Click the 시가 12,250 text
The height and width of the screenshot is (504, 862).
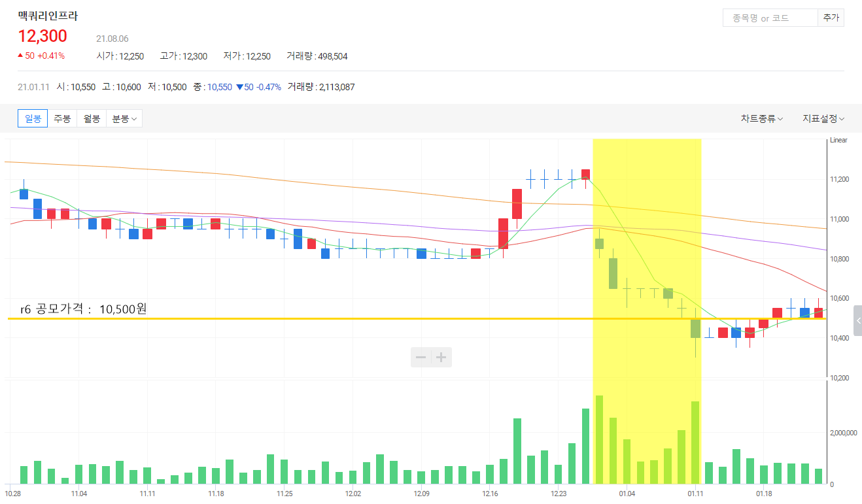pyautogui.click(x=120, y=56)
